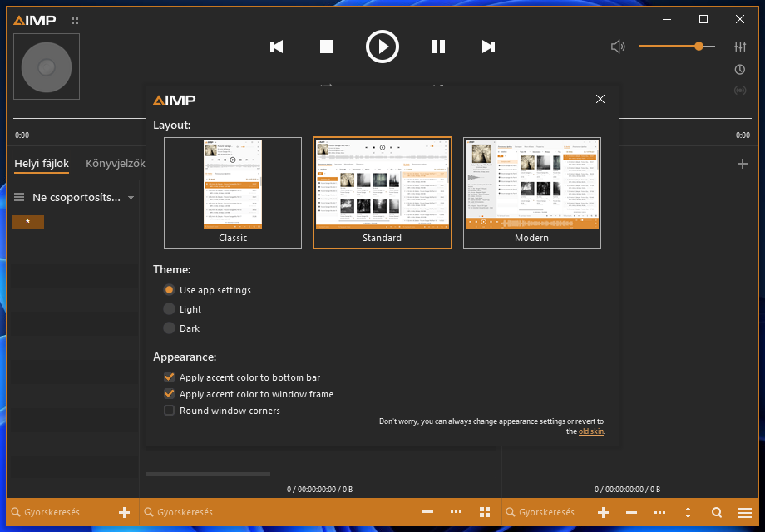Click horizontal scrollbar under the dialog
Viewport: 765px width, 532px height.
(x=209, y=474)
